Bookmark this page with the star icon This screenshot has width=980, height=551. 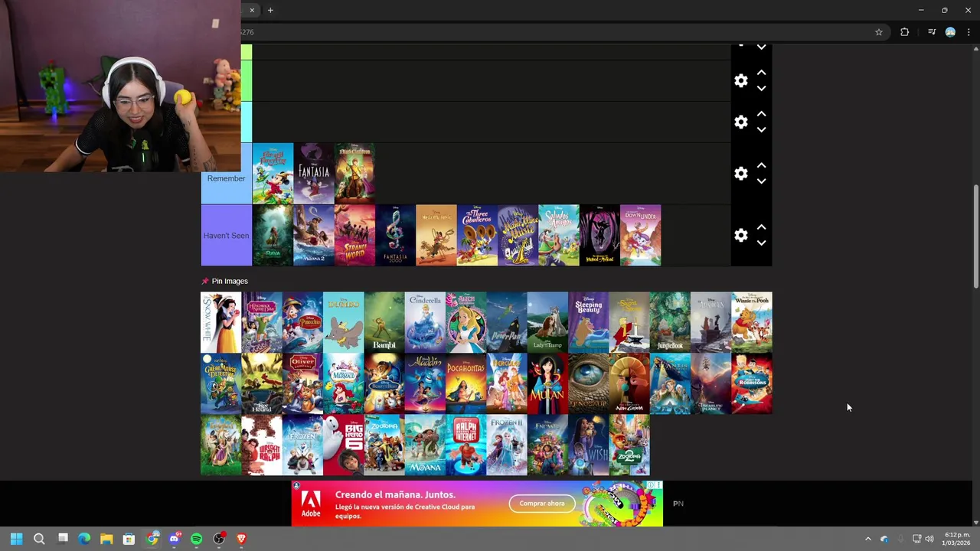(x=879, y=32)
